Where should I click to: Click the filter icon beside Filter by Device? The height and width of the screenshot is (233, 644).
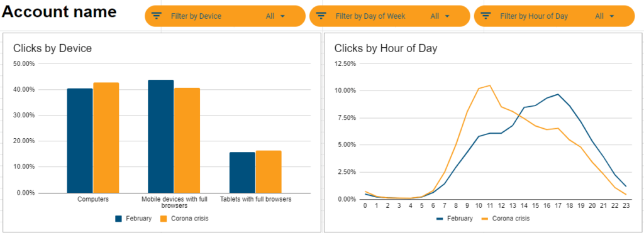pos(157,16)
